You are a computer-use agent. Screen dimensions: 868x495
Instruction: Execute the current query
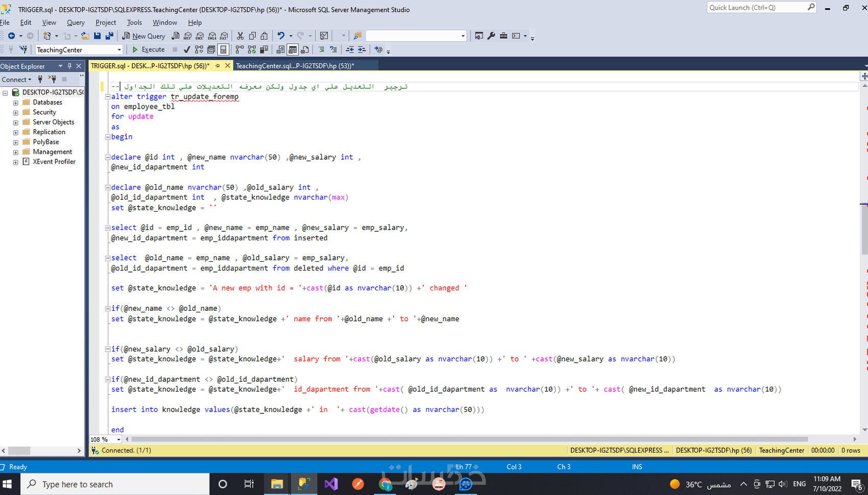(x=149, y=49)
